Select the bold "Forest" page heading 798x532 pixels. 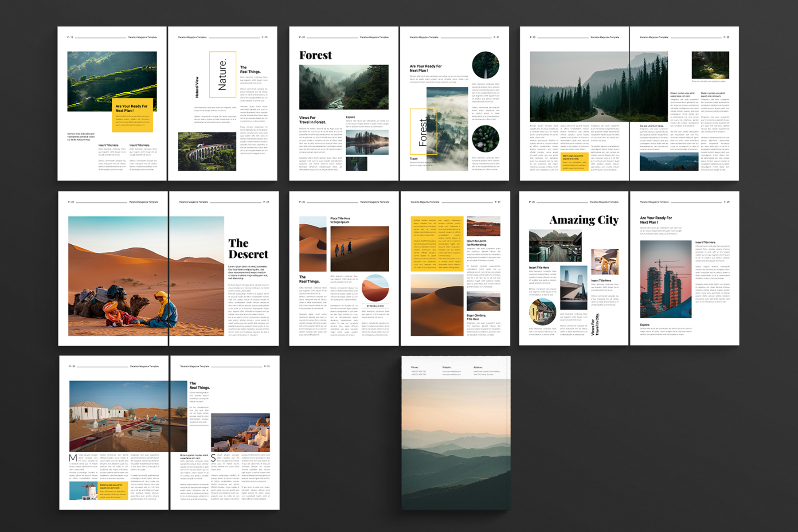[x=315, y=55]
